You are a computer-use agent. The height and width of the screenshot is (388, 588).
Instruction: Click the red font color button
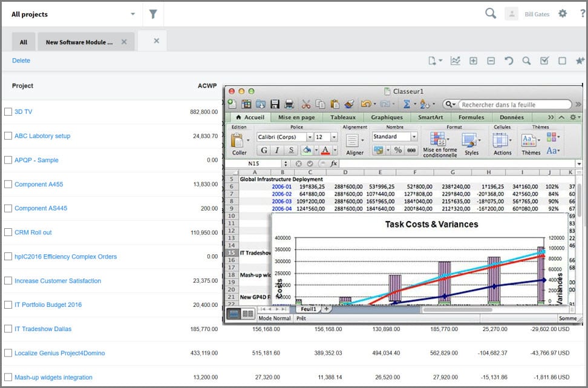tap(325, 150)
